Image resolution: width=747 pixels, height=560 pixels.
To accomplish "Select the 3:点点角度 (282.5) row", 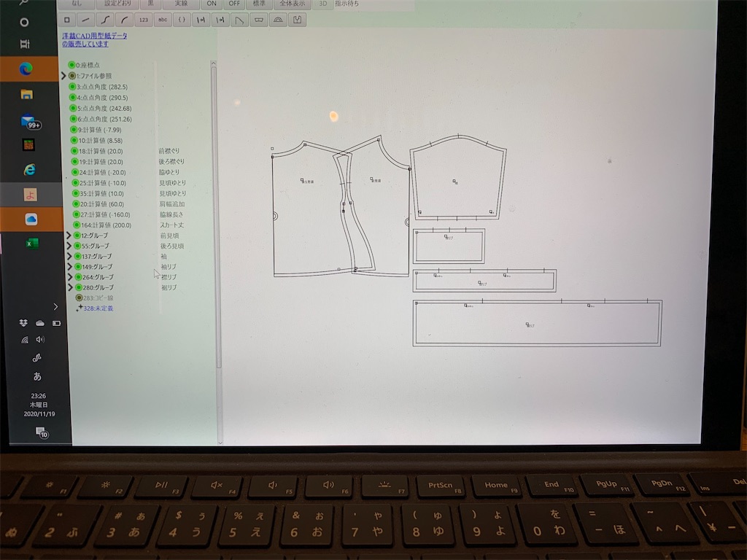I will 98,87.
